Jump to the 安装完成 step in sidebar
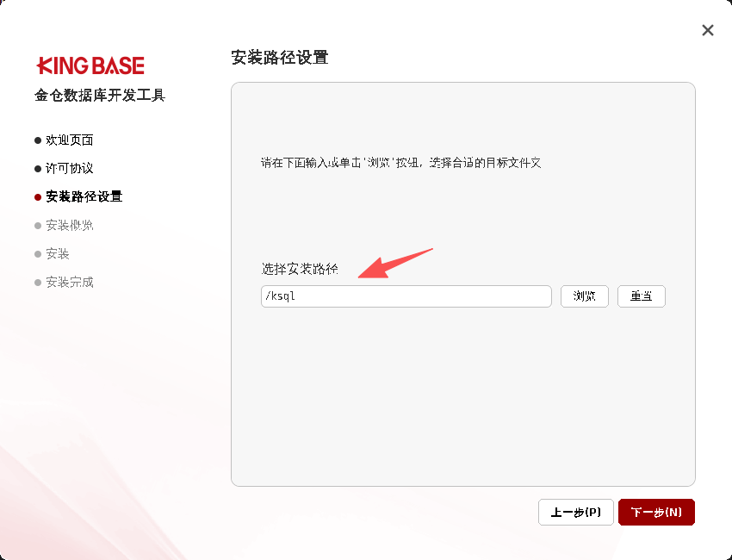Screen dimensions: 732x560 point(70,283)
